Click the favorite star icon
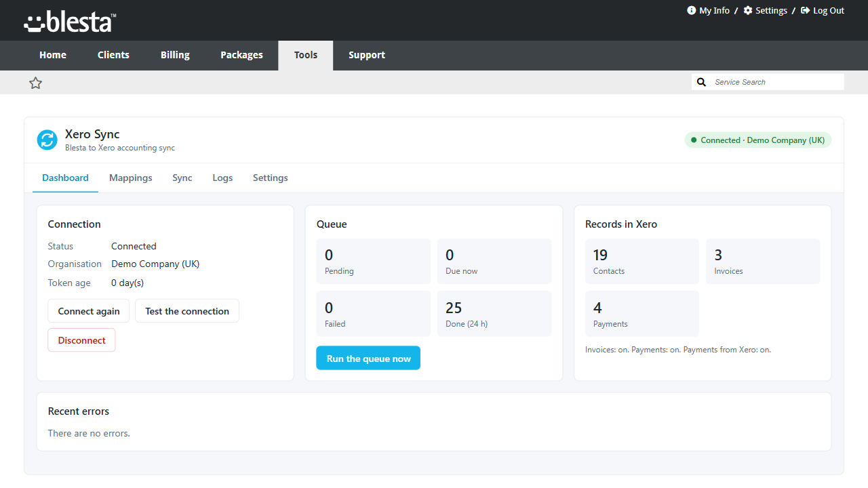This screenshot has height=488, width=868. point(36,83)
